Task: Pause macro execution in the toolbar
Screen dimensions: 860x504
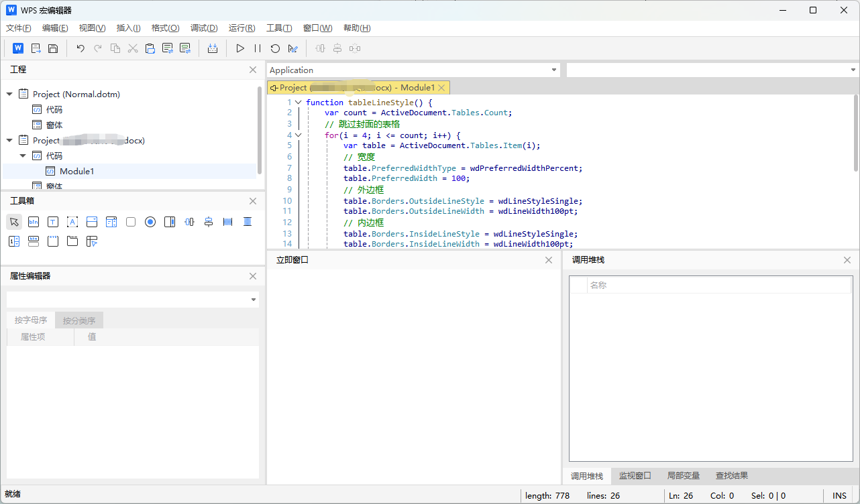Action: pyautogui.click(x=258, y=48)
